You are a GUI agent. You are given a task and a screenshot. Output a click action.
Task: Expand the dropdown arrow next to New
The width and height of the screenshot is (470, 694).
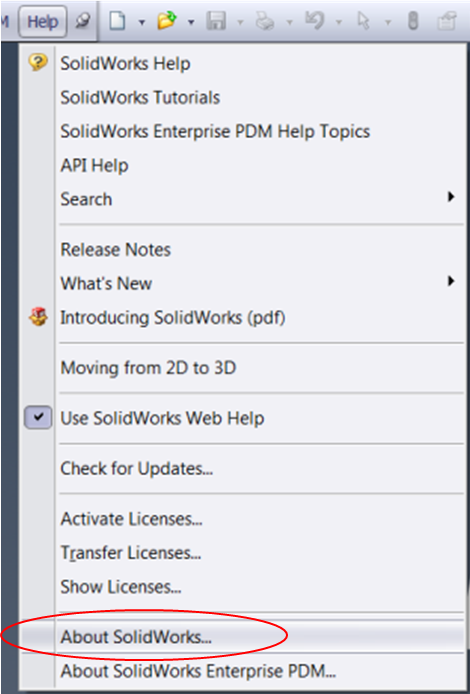point(142,22)
